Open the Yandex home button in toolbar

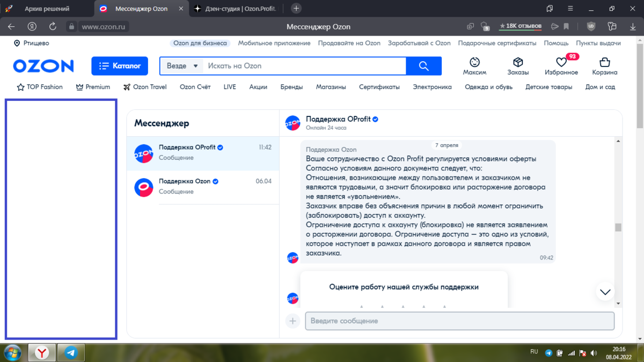[32, 26]
